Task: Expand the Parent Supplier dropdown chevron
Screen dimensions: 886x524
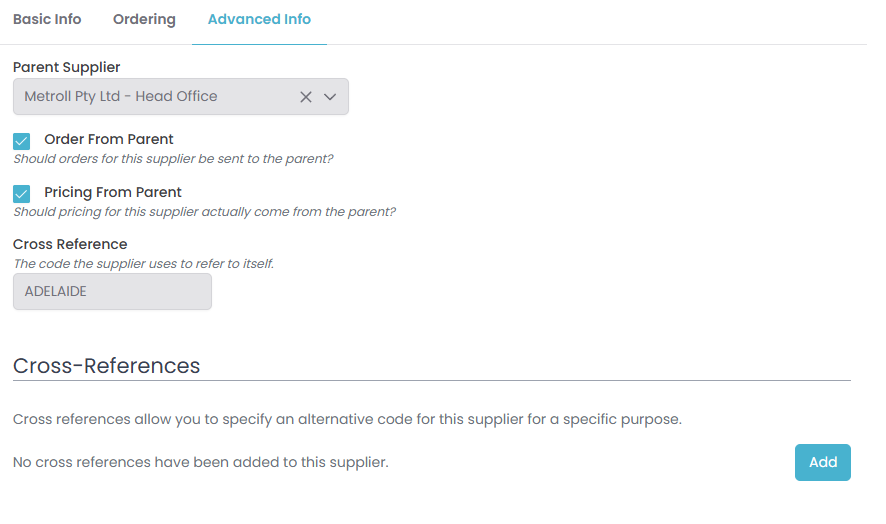Action: 331,97
